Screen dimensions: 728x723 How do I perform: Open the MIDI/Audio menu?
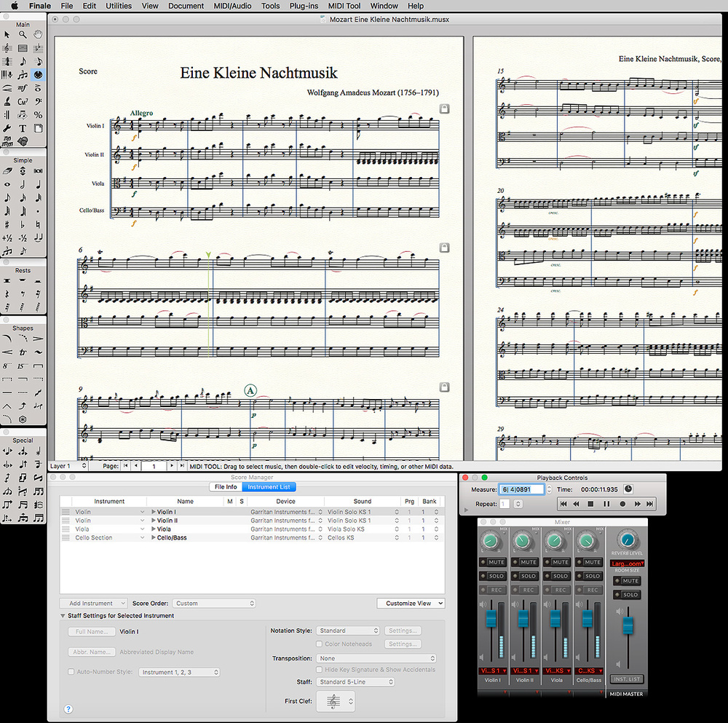point(232,6)
